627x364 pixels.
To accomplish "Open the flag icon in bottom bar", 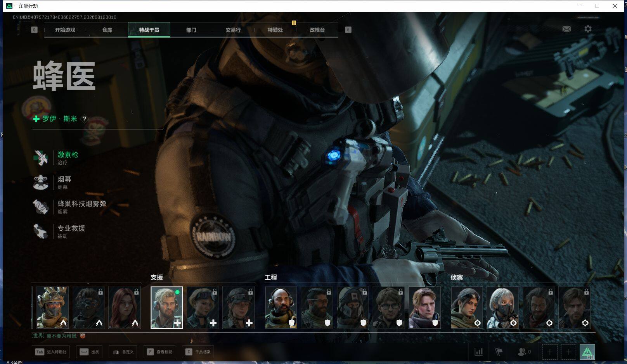I will [x=499, y=352].
